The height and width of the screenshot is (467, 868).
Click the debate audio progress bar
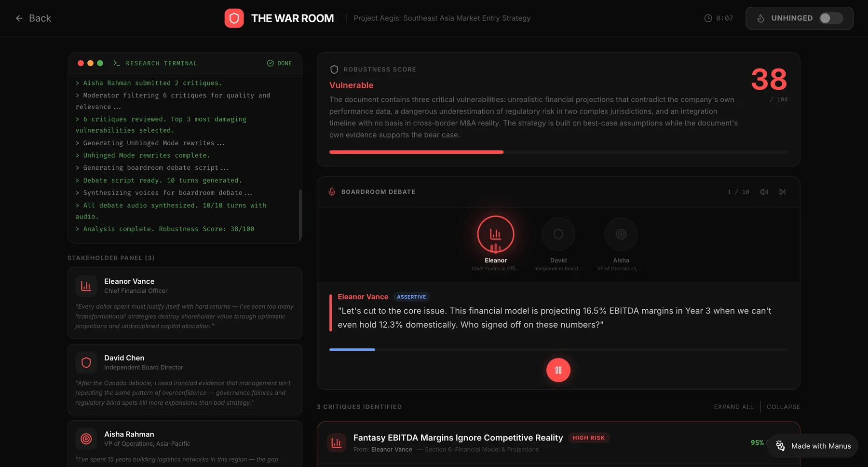[x=558, y=349]
